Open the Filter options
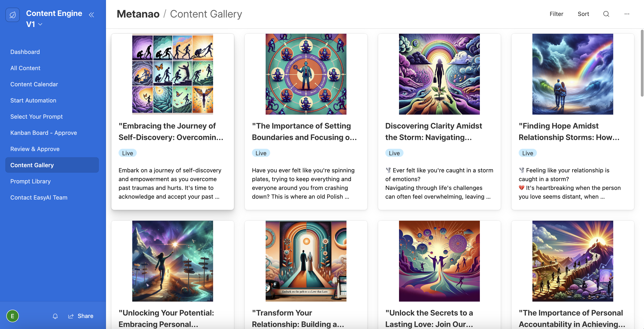This screenshot has height=329, width=644. click(x=556, y=14)
